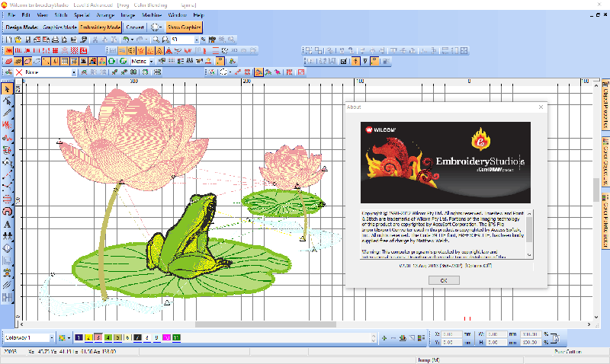Image resolution: width=610 pixels, height=364 pixels.
Task: Open the Redo history dropdown arrow
Action: coord(146,40)
